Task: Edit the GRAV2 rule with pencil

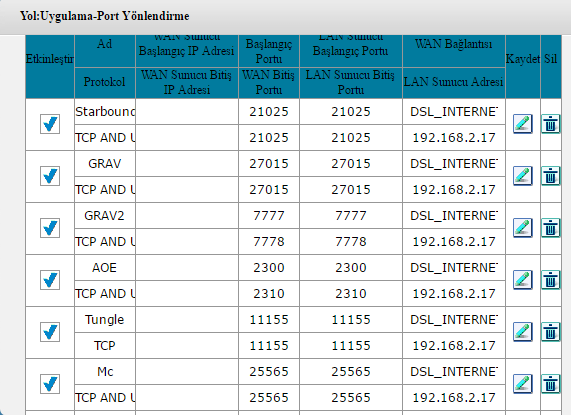Action: click(x=523, y=228)
